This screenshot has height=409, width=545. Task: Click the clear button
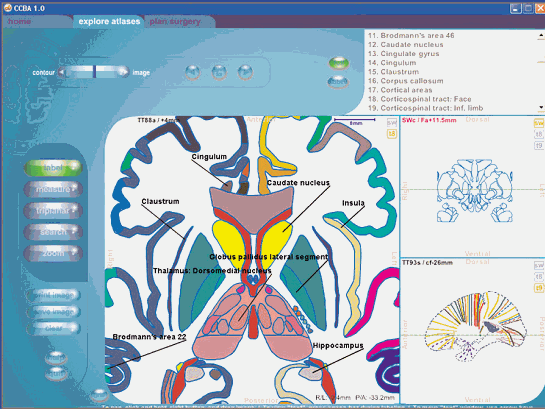point(54,328)
